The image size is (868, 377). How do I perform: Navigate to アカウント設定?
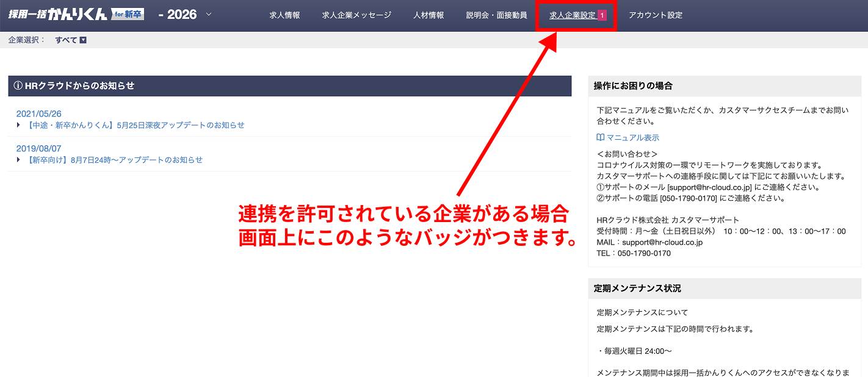[x=656, y=15]
